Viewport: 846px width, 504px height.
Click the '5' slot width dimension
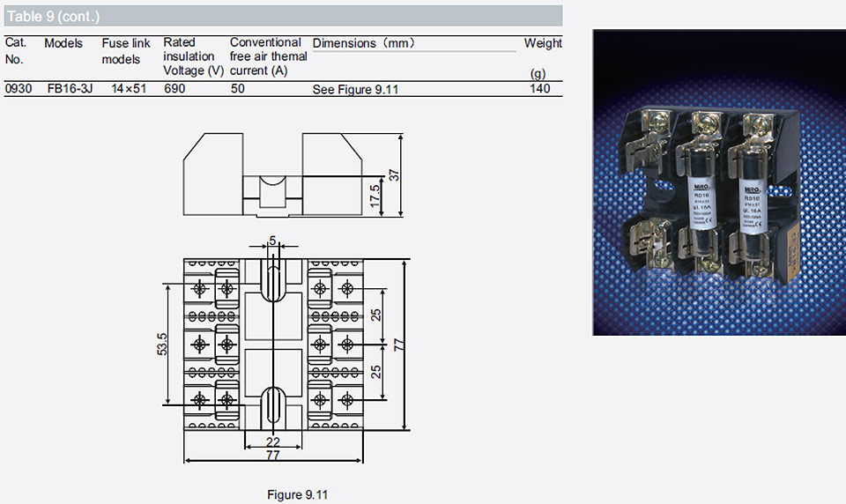[x=272, y=241]
